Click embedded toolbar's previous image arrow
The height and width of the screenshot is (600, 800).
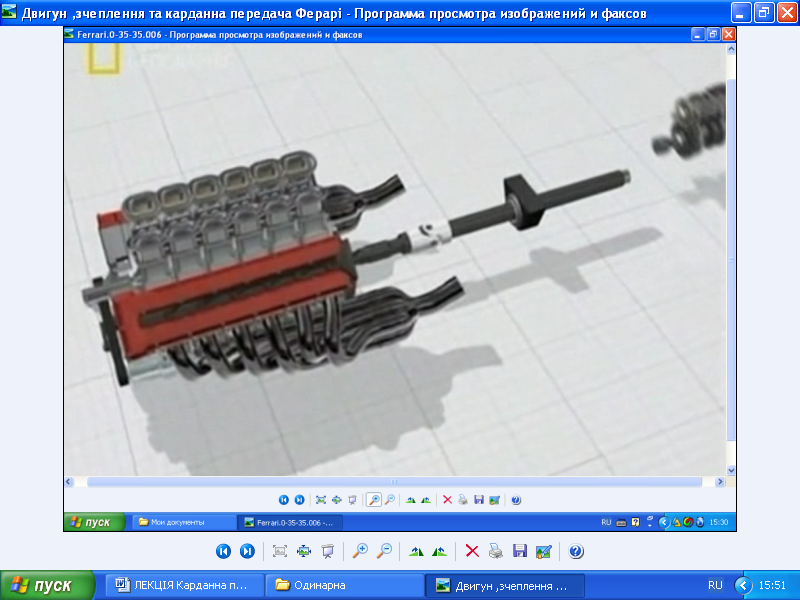pyautogui.click(x=284, y=500)
